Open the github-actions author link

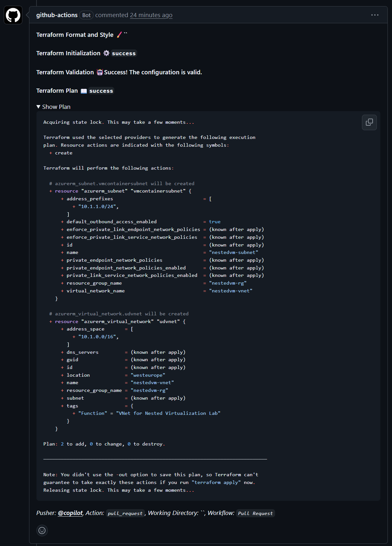coord(57,15)
